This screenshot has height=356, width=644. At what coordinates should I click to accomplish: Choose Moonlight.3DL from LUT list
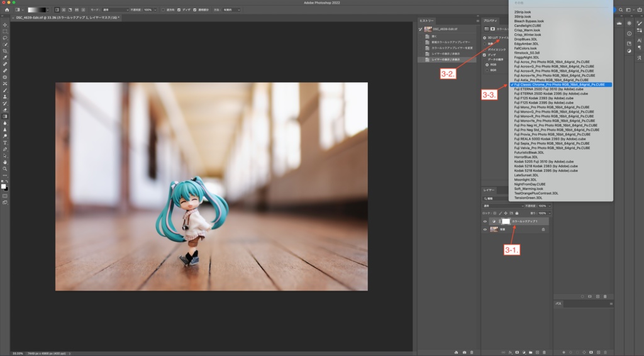(x=525, y=179)
